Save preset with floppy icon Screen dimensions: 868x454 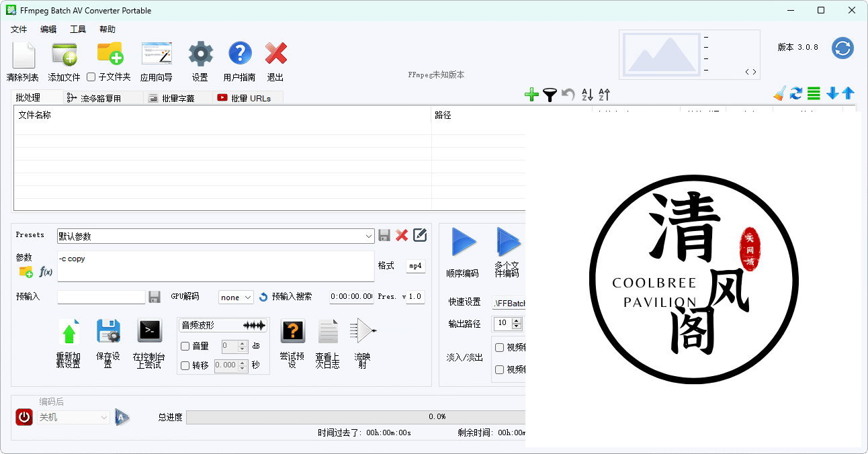pyautogui.click(x=384, y=235)
